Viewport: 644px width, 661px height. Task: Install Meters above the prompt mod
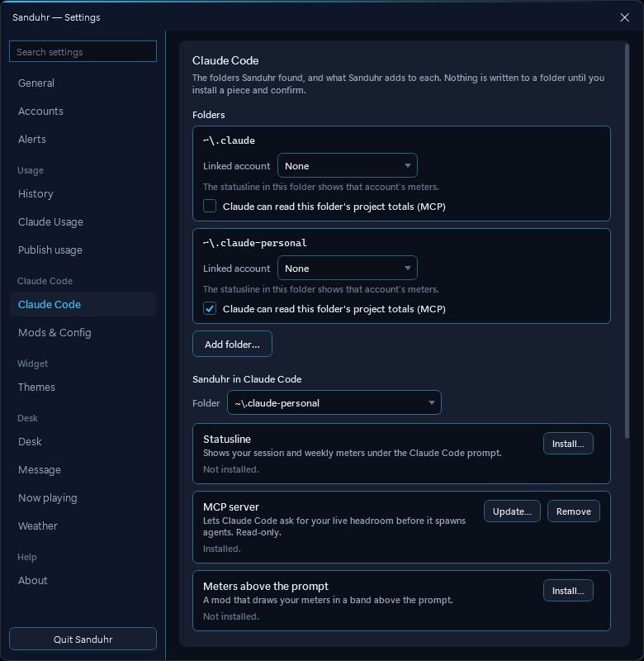coord(568,591)
